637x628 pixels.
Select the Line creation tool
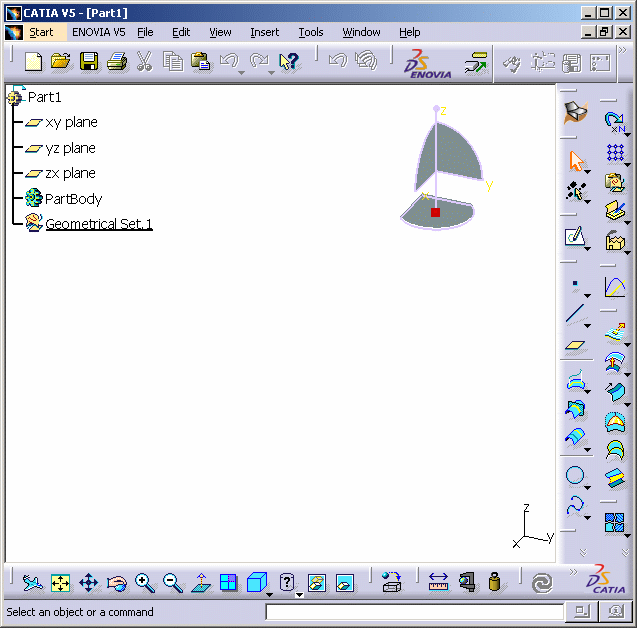(x=575, y=314)
